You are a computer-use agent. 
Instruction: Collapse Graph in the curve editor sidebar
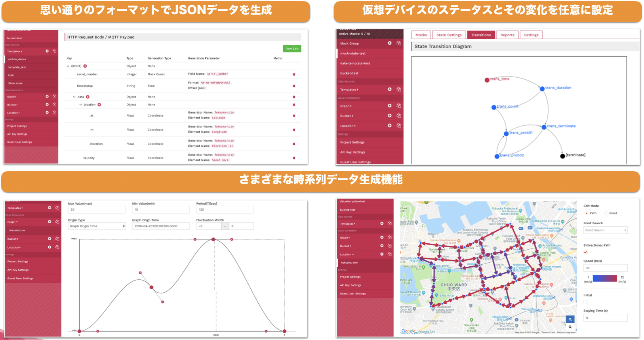tap(13, 222)
